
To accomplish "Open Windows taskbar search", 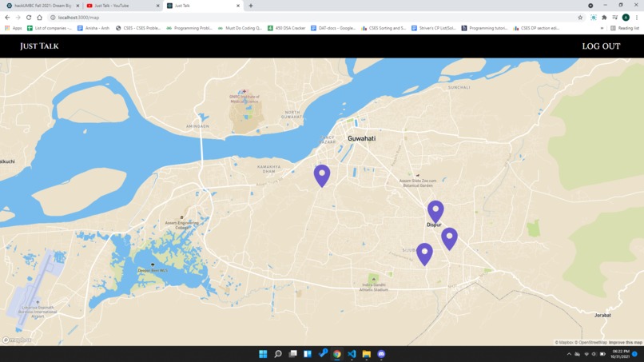I will 278,354.
